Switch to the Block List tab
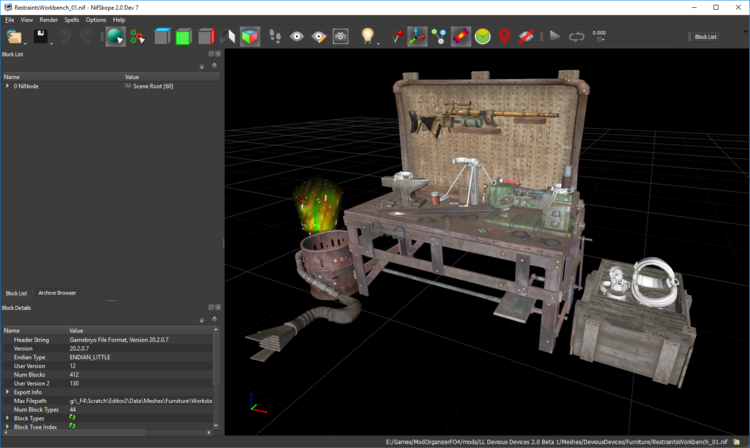This screenshot has height=448, width=750. pyautogui.click(x=16, y=293)
